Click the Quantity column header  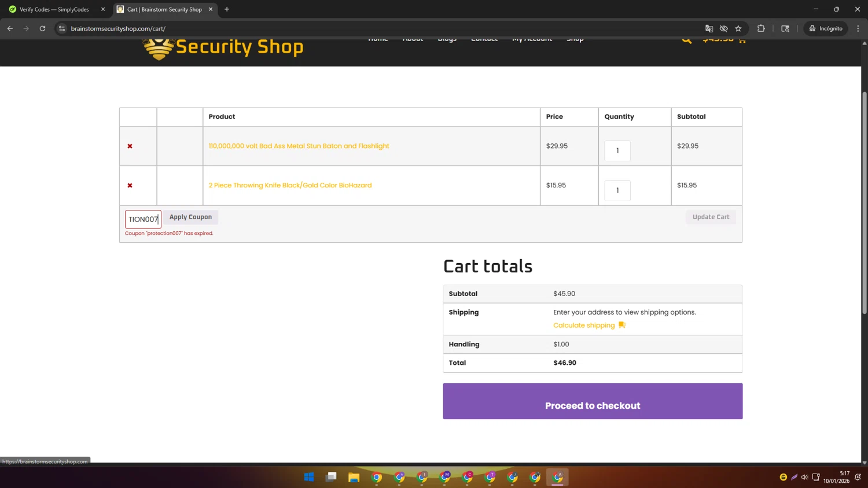tap(619, 116)
